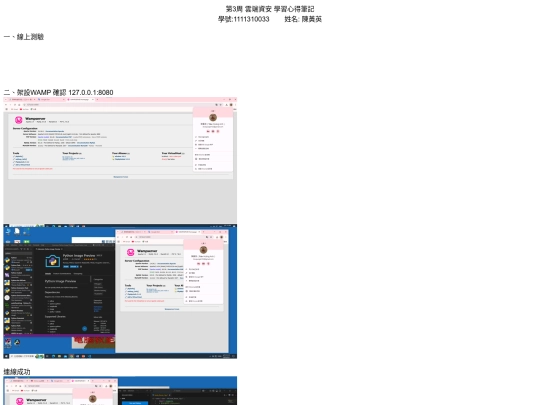The height and width of the screenshot is (405, 540).
Task: Click the document title 第3周 雲端資安 學習心得筆記
Action: point(270,9)
